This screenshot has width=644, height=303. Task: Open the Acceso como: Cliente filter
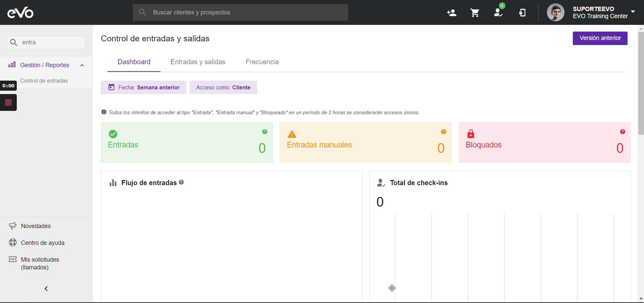[x=223, y=88]
